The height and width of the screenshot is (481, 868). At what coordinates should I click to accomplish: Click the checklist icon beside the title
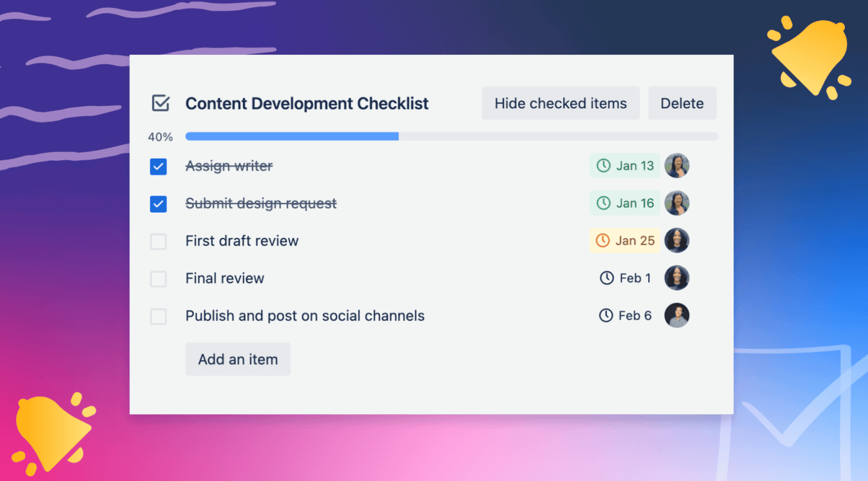tap(162, 103)
